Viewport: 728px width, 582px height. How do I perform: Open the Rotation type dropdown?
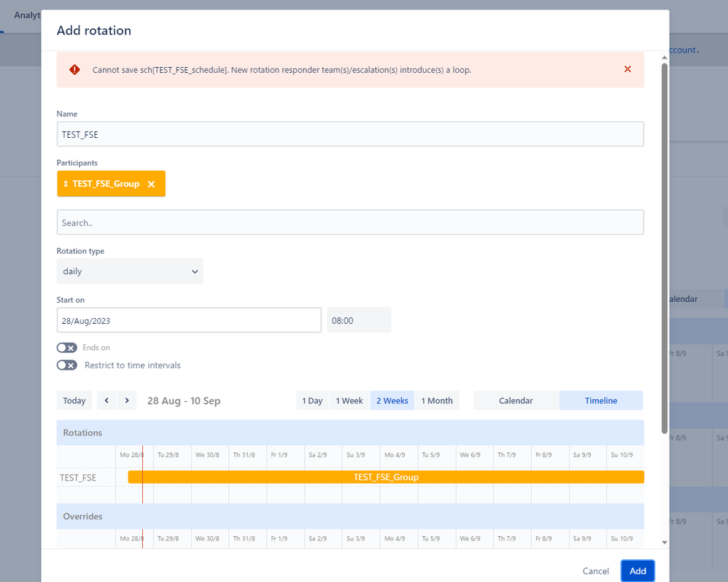click(x=130, y=271)
